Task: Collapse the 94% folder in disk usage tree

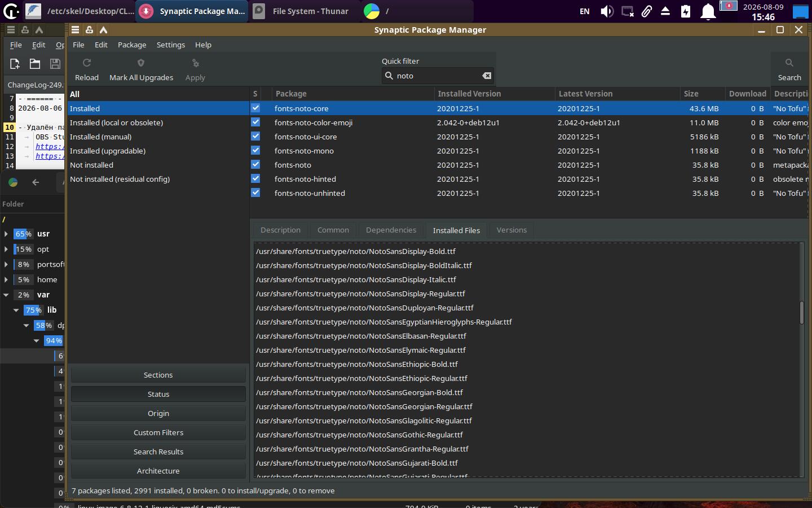Action: pyautogui.click(x=37, y=340)
